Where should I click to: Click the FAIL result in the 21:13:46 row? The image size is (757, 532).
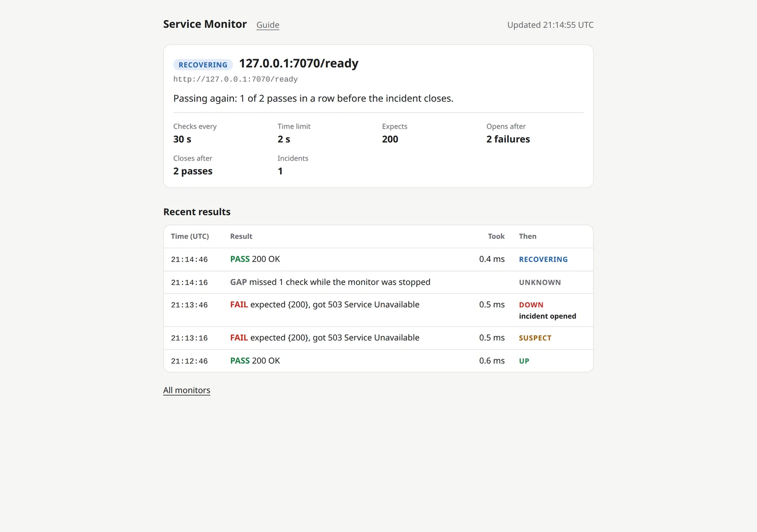point(325,305)
